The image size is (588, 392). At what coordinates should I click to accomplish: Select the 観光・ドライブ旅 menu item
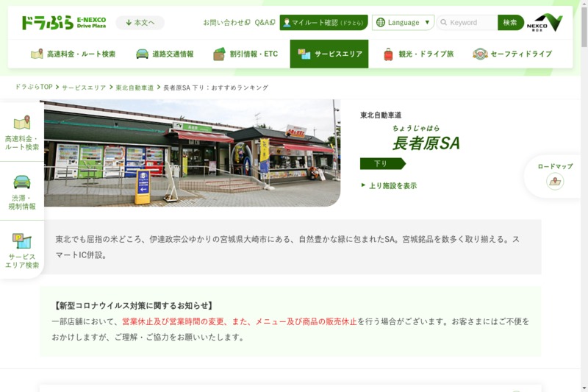point(418,54)
